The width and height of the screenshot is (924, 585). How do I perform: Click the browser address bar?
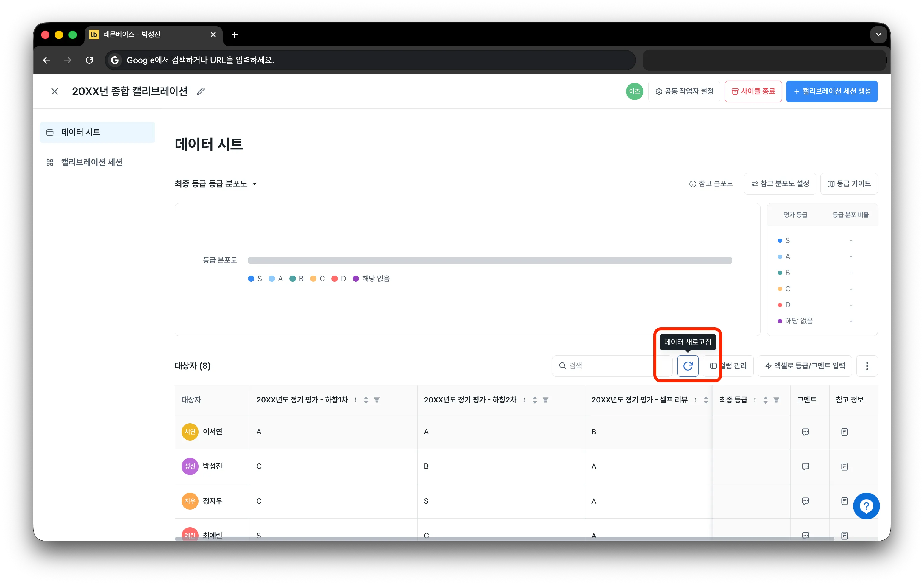coord(370,60)
